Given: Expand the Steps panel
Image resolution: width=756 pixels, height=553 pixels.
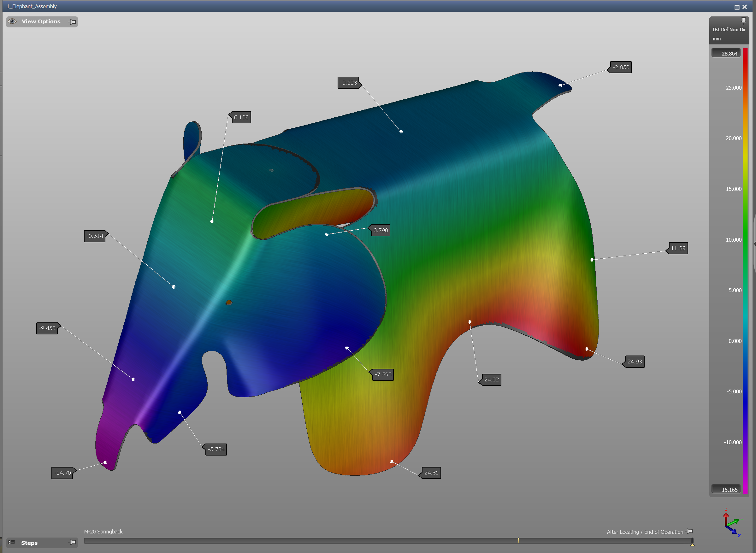Looking at the screenshot, I should [29, 543].
